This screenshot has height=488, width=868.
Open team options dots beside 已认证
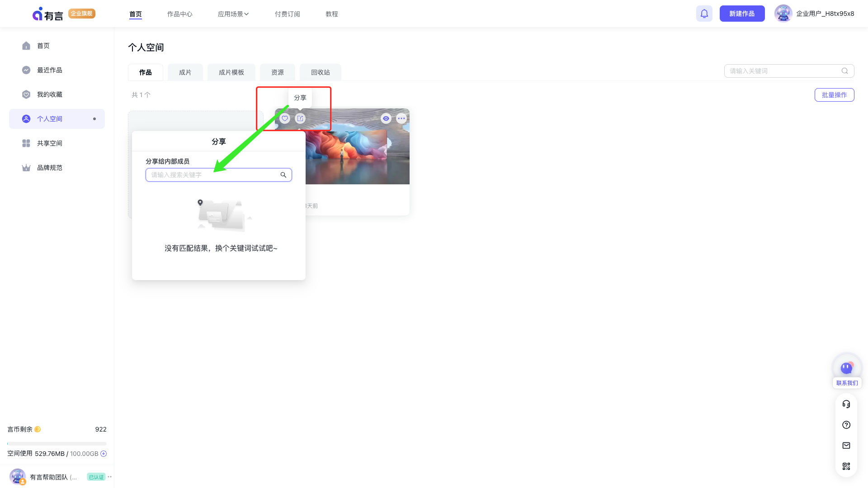pyautogui.click(x=109, y=477)
